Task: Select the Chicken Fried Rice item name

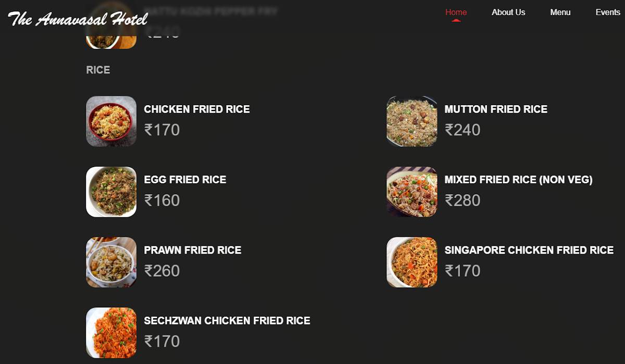Action: [197, 109]
